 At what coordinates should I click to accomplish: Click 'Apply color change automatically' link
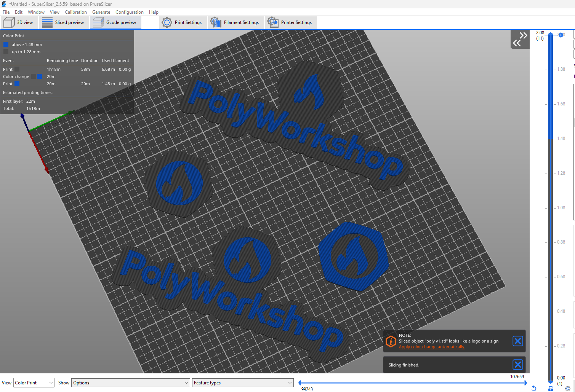(x=431, y=347)
